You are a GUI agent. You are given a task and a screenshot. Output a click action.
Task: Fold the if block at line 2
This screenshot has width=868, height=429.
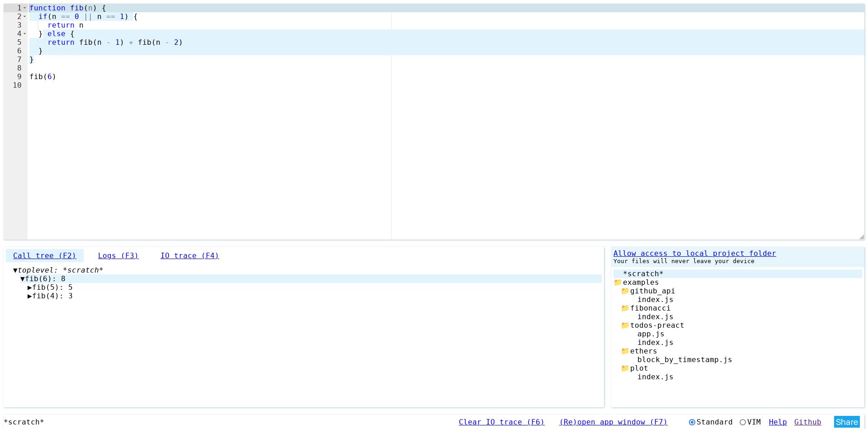25,17
